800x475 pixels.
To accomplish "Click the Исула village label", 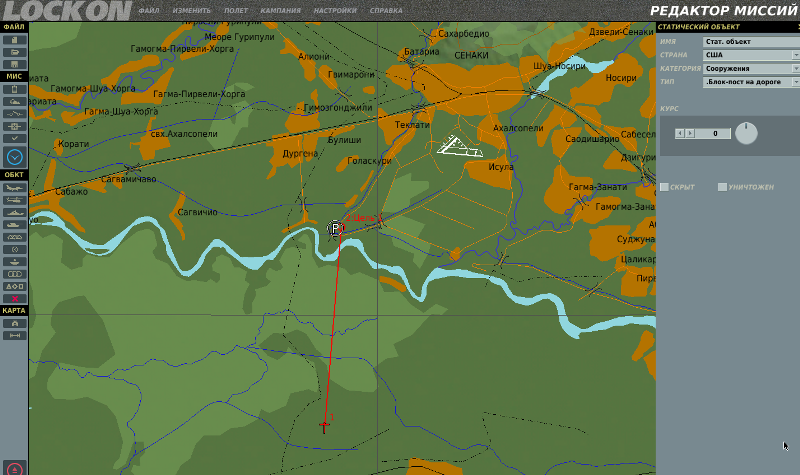I will (x=501, y=167).
